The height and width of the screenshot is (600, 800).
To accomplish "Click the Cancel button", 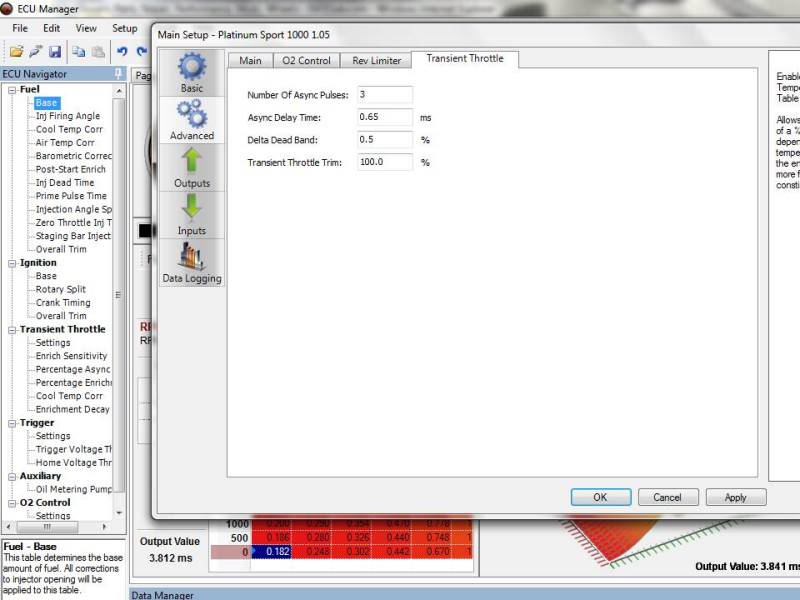I will [667, 497].
